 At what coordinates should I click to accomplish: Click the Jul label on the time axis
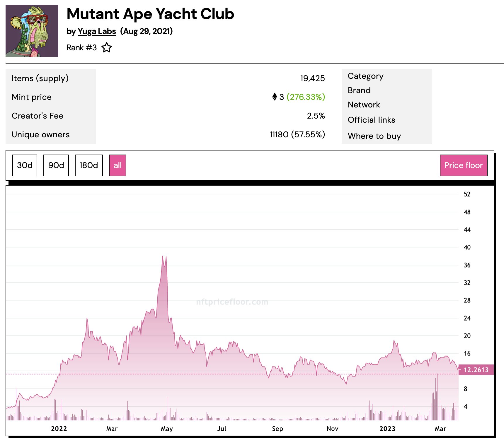click(x=222, y=429)
